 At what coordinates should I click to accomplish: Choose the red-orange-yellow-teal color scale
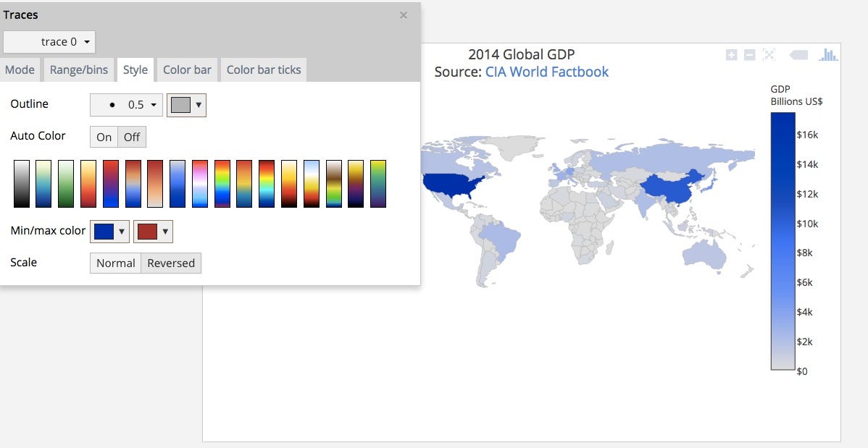pos(244,184)
